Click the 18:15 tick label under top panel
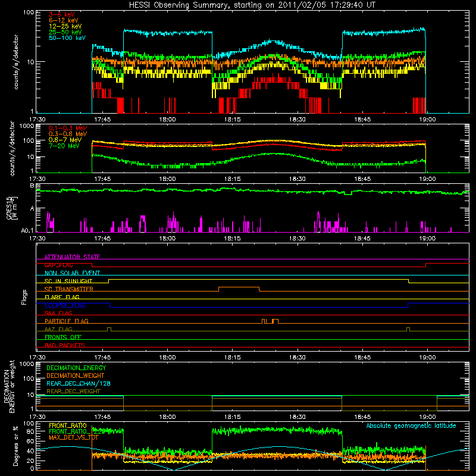This screenshot has height=476, width=476. 232,120
